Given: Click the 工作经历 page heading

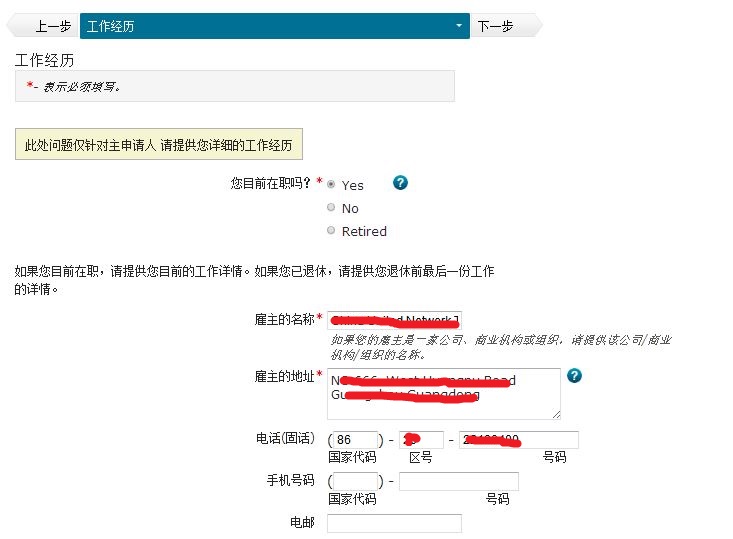Looking at the screenshot, I should point(45,60).
